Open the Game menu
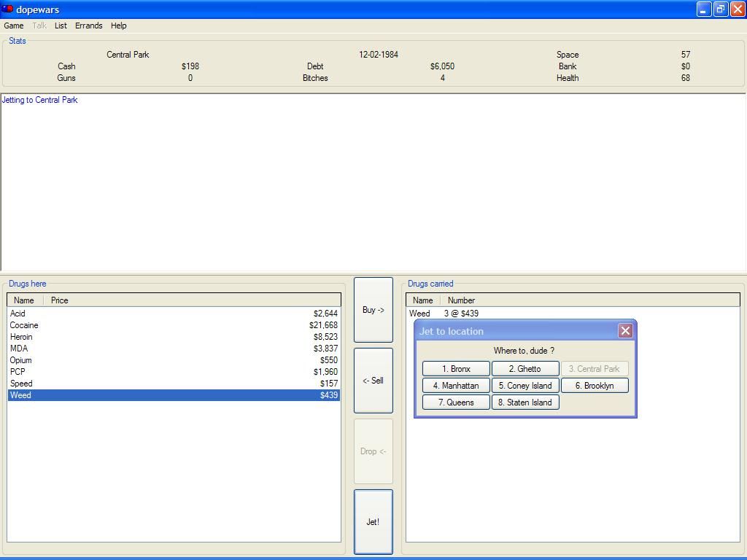 point(14,26)
